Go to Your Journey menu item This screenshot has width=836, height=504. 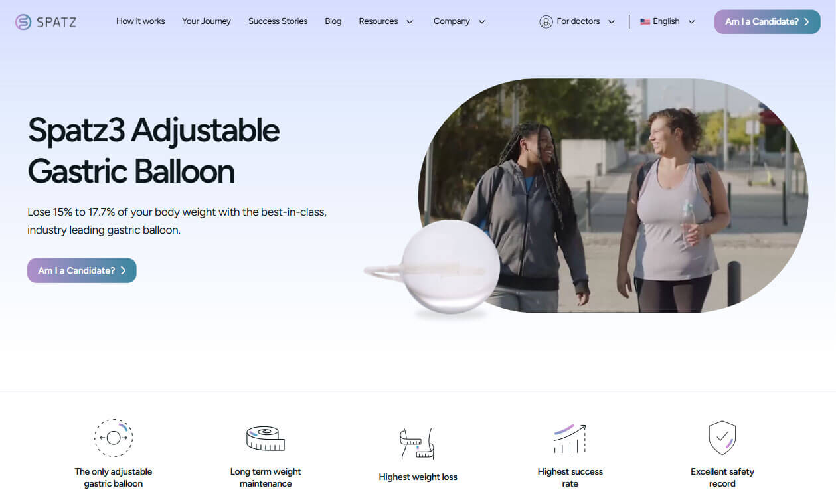tap(207, 21)
